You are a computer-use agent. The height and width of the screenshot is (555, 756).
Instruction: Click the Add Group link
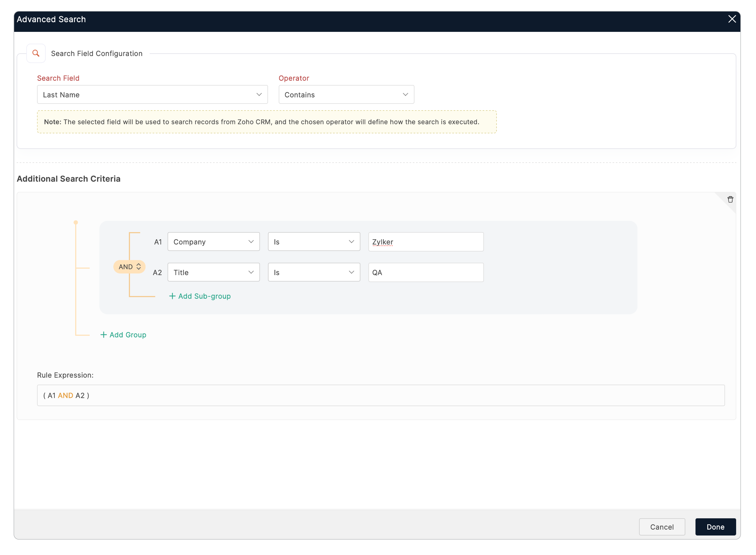coord(128,335)
